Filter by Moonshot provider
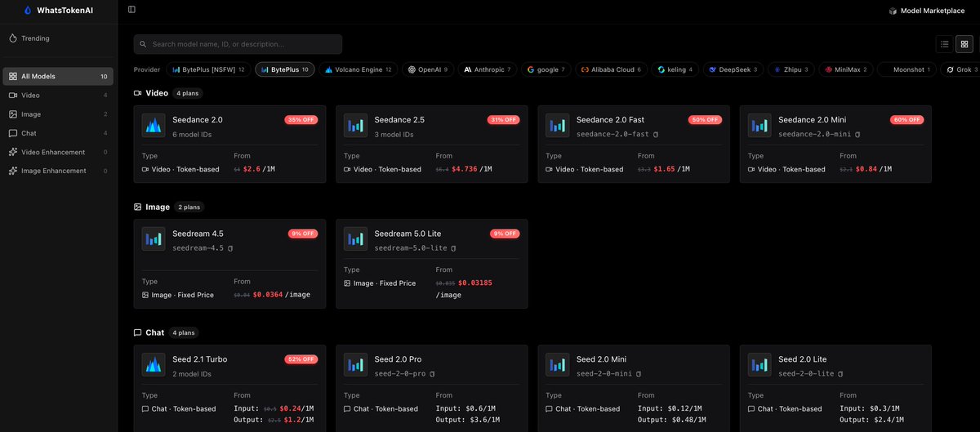This screenshot has width=980, height=432. [x=906, y=69]
